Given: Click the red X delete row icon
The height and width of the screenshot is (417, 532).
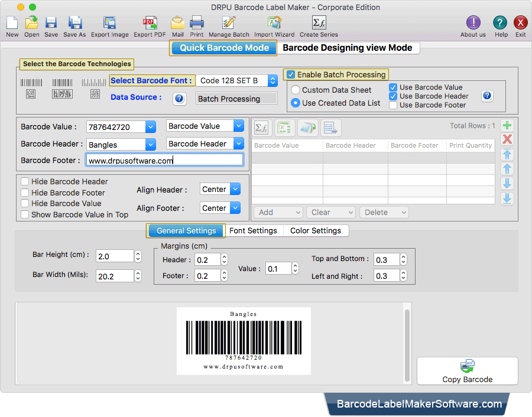Looking at the screenshot, I should pyautogui.click(x=507, y=139).
